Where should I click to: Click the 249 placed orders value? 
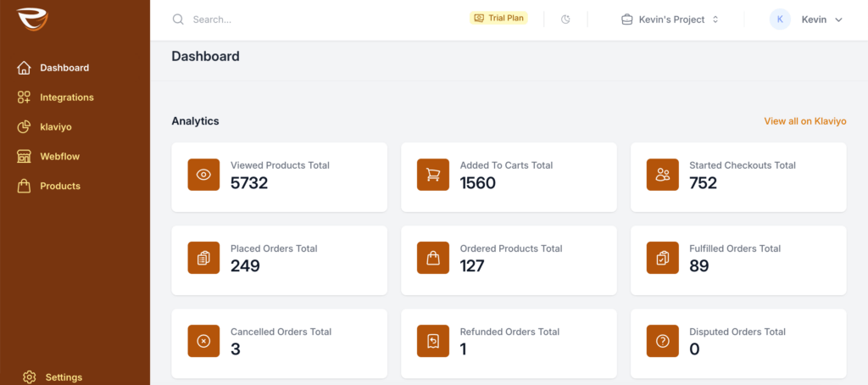coord(245,266)
